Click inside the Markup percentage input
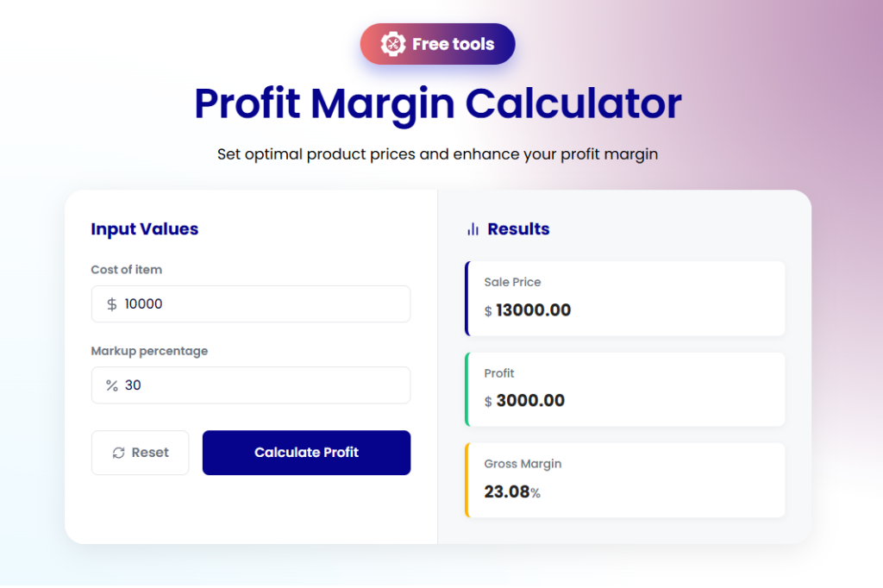This screenshot has width=883, height=588. [250, 385]
